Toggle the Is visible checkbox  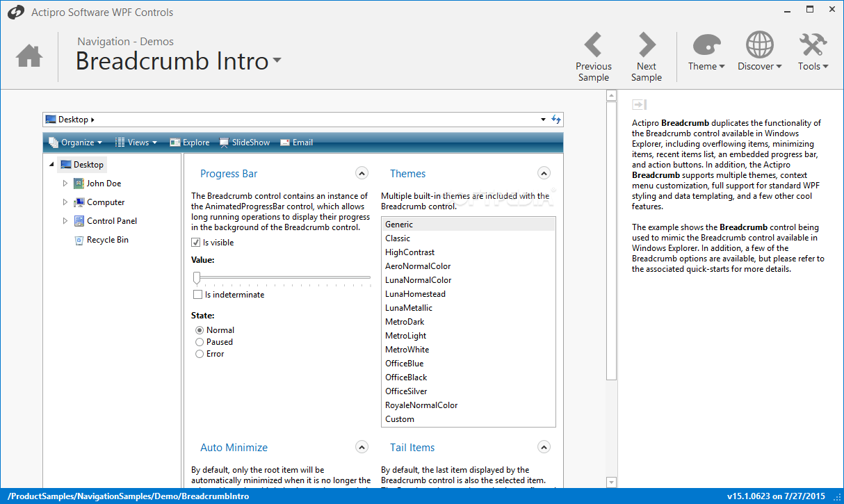196,243
